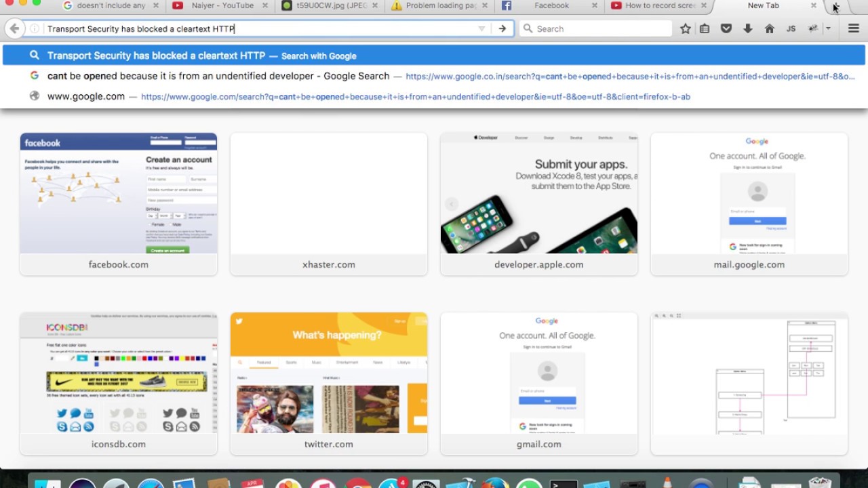Save to Pocket icon
Viewport: 868px width, 488px height.
[726, 28]
